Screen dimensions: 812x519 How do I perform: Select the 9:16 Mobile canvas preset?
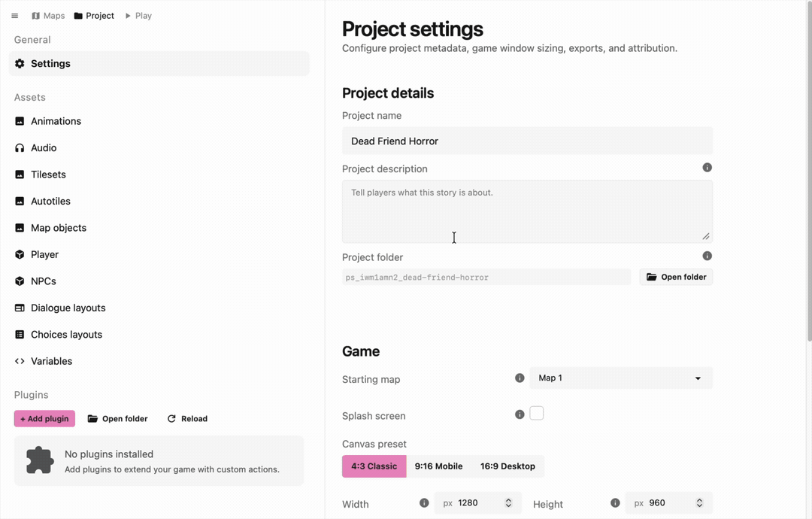pos(438,466)
